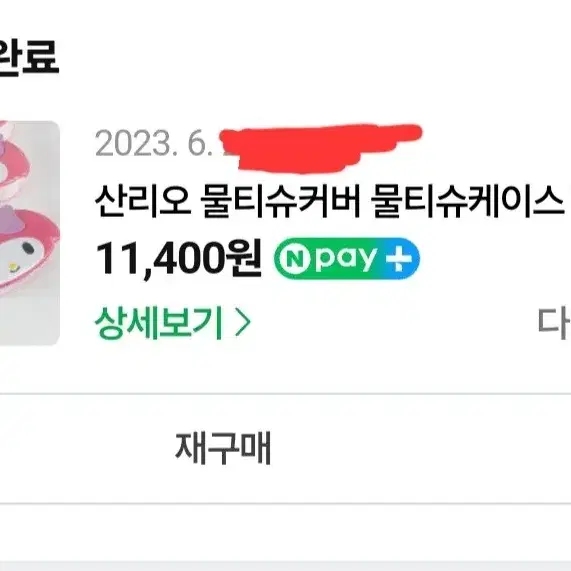571x571 pixels.
Task: Click the 산리오 물티슈커버 product title
Action: click(330, 201)
